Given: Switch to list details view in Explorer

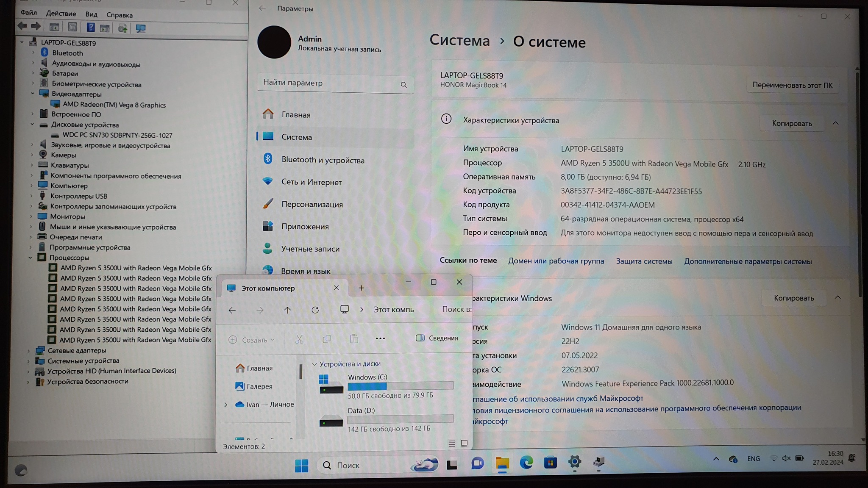Looking at the screenshot, I should click(x=452, y=443).
